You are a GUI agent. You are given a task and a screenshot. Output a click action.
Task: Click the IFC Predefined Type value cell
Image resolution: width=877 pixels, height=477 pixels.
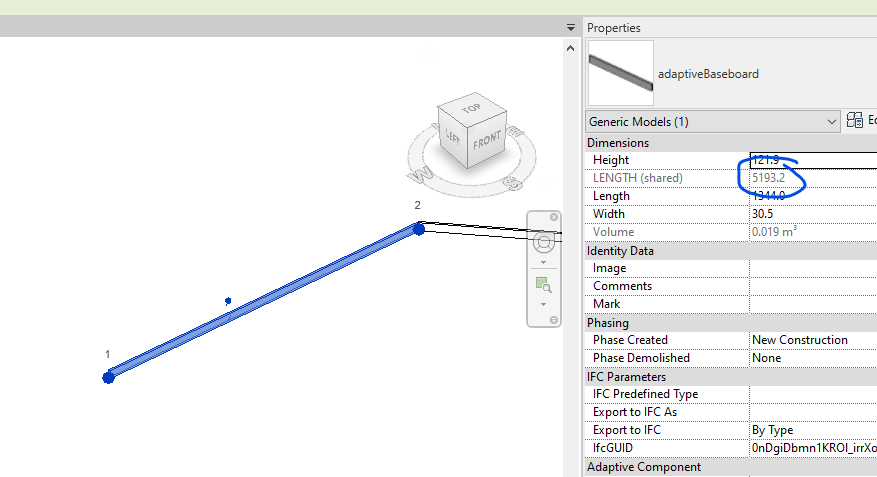(x=813, y=394)
